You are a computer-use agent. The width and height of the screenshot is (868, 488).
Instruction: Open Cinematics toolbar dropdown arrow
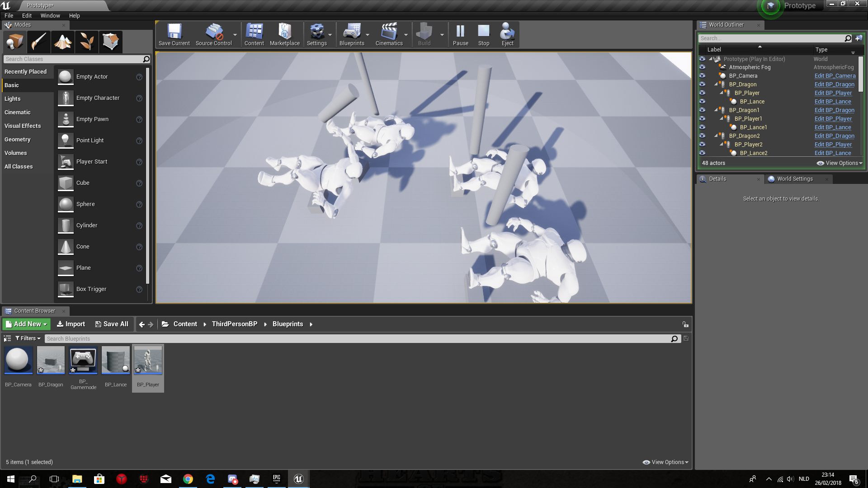click(406, 35)
